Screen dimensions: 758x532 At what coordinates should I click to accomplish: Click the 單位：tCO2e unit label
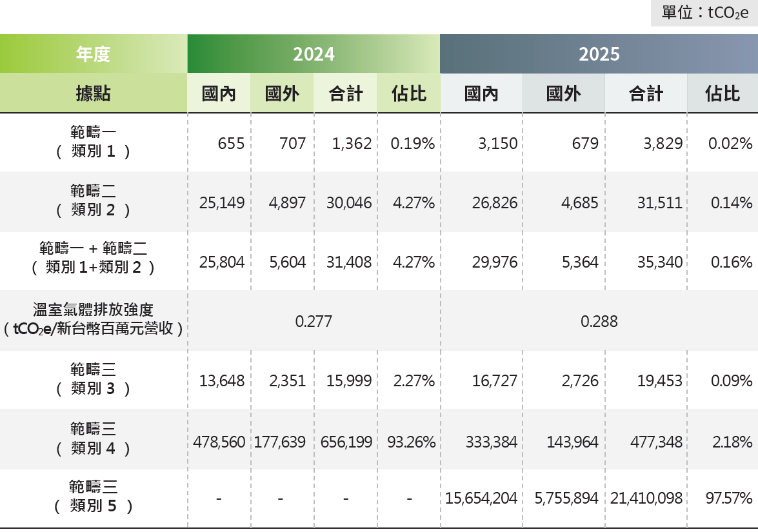tap(704, 13)
